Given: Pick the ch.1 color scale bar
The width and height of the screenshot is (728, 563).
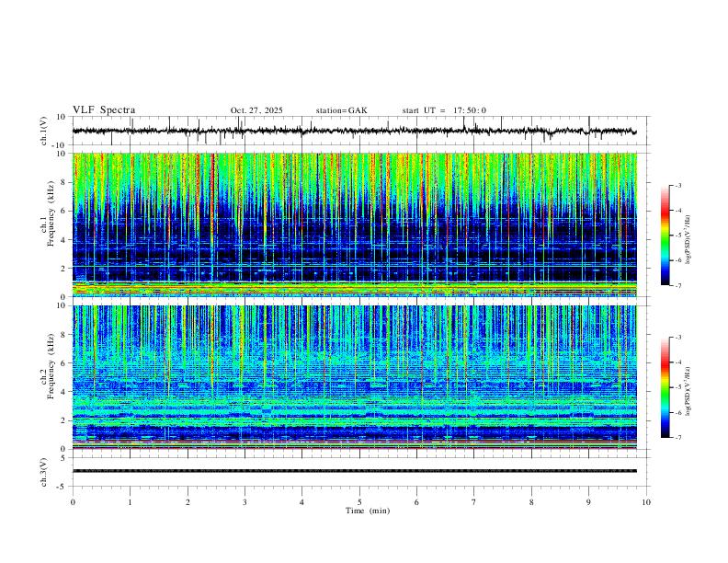Looking at the screenshot, I should 665,236.
